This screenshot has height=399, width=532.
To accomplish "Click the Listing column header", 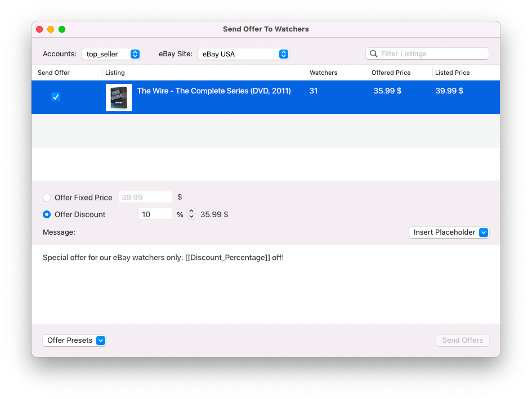I will click(x=115, y=73).
